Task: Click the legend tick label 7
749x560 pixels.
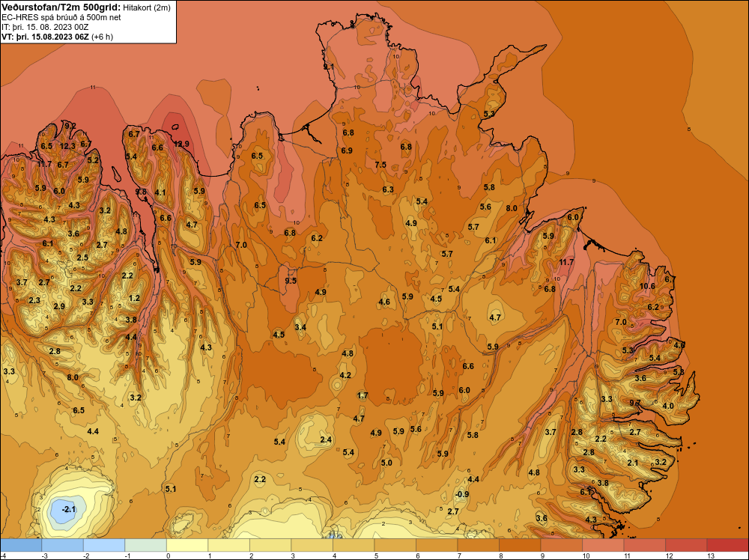Action: [x=459, y=556]
